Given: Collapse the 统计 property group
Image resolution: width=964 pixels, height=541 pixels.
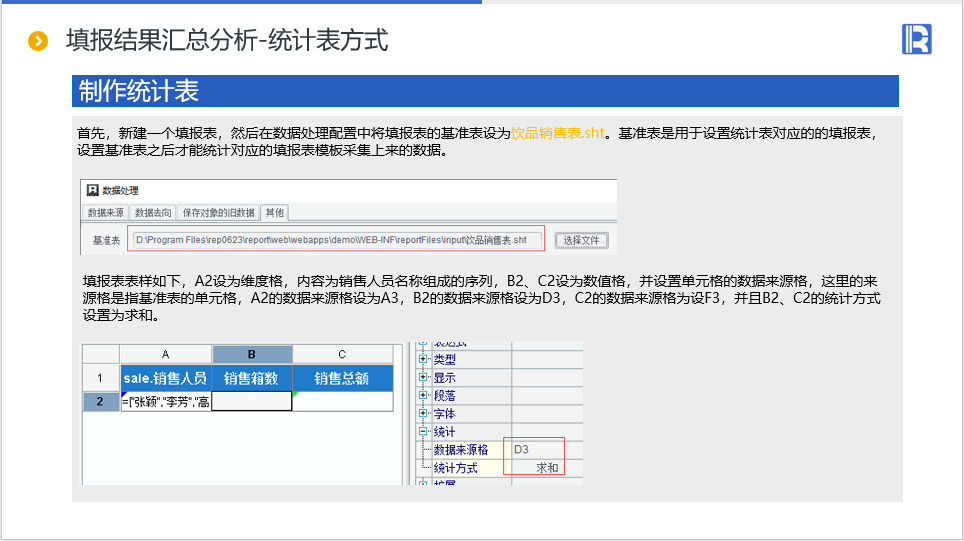Looking at the screenshot, I should click(423, 431).
